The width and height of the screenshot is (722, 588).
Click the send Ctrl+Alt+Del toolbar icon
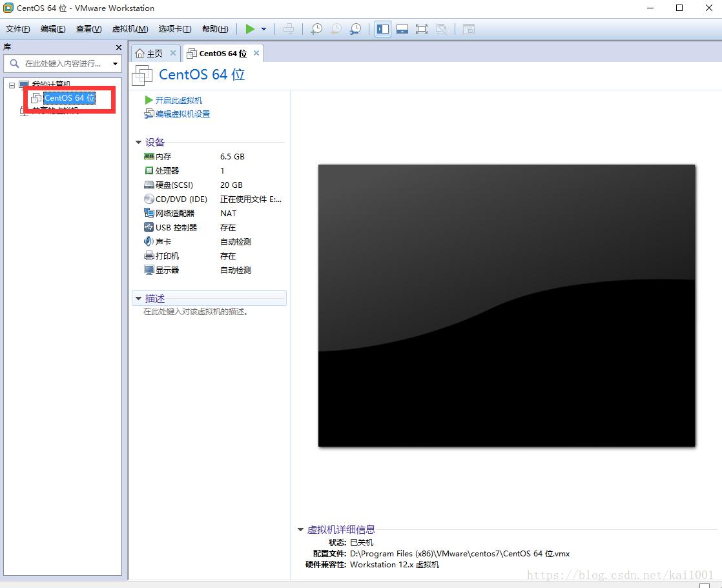(289, 29)
